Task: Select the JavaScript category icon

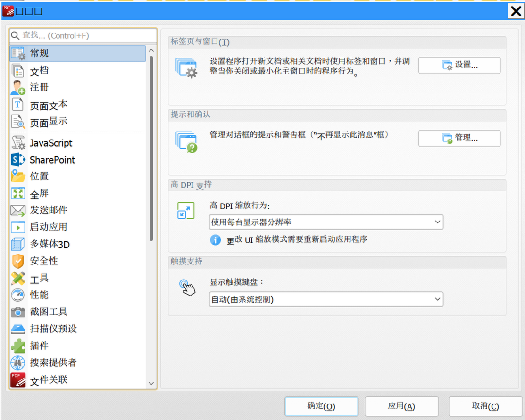Action: [18, 143]
